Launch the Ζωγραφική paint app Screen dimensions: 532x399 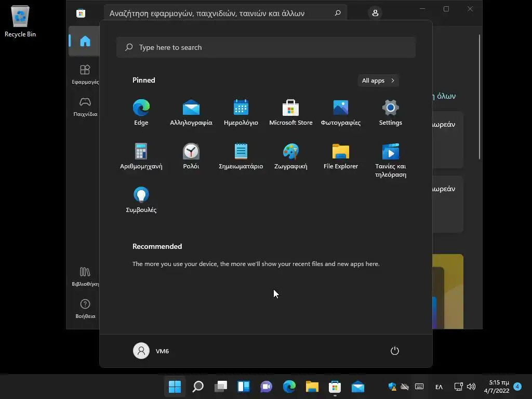[291, 156]
